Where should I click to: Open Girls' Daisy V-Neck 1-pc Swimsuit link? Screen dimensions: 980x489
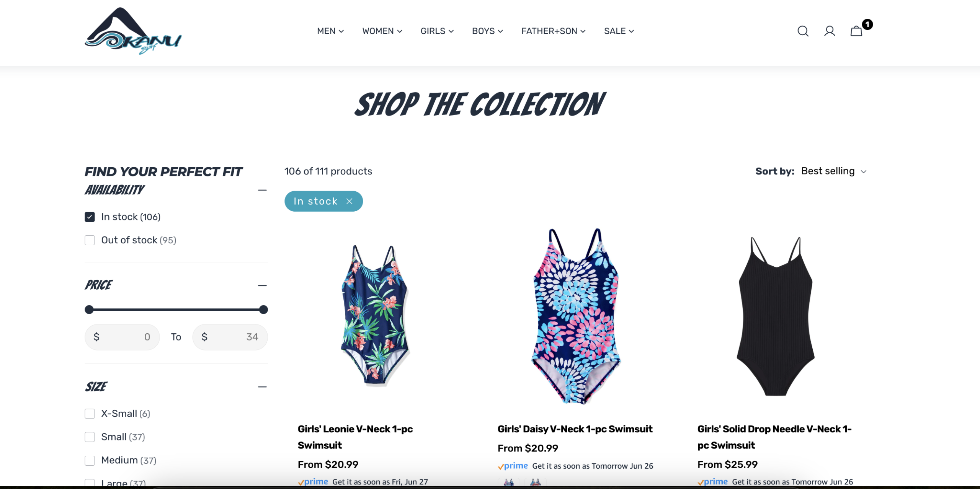coord(575,429)
